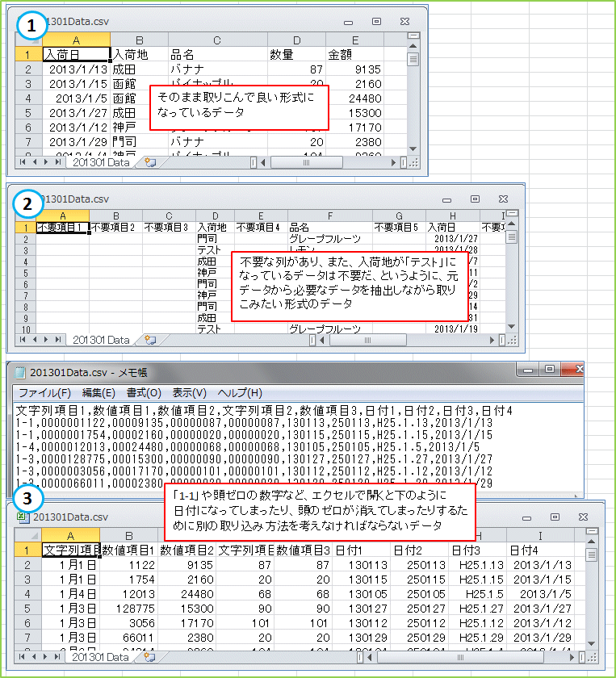Insert a new worksheet in the 入荷日-first window
The width and height of the screenshot is (616, 678).
coord(150,162)
